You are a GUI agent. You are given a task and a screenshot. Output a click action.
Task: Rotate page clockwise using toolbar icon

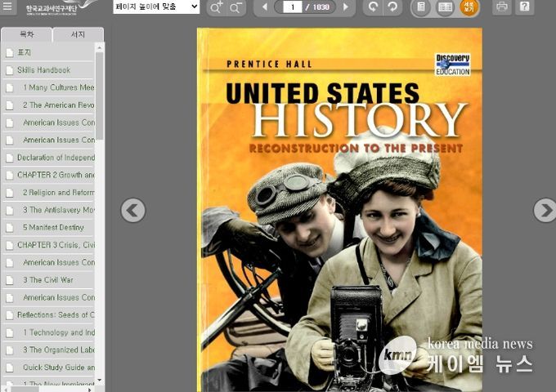pyautogui.click(x=392, y=7)
